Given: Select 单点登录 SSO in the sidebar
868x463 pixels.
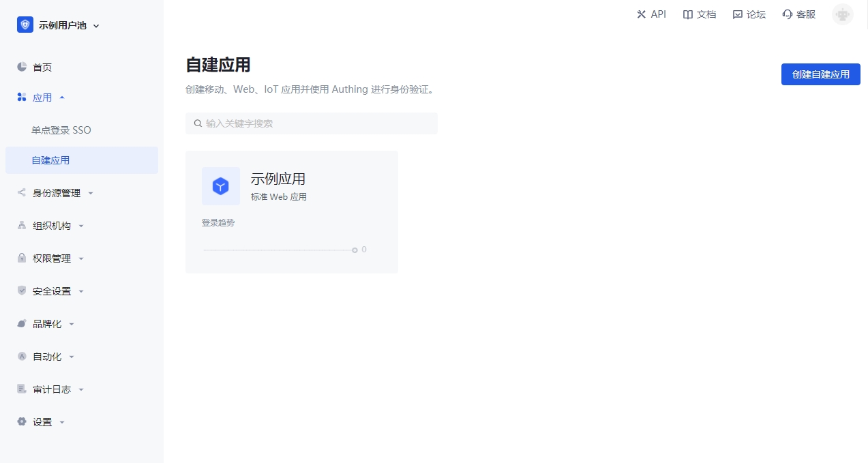Looking at the screenshot, I should coord(61,130).
